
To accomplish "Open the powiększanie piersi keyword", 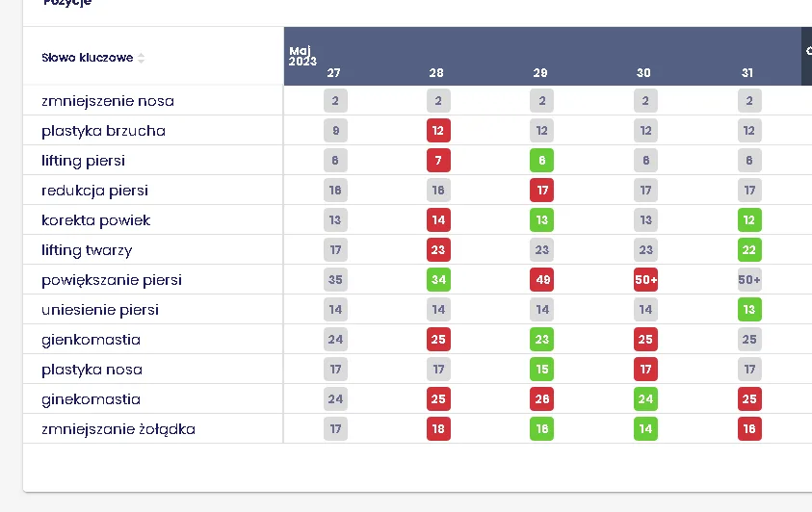I will [x=112, y=280].
